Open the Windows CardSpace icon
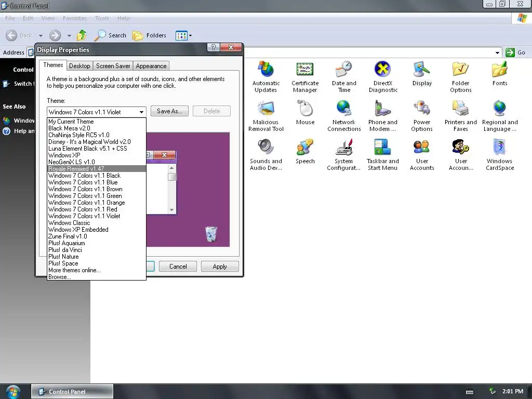The image size is (532, 399). pos(500,155)
